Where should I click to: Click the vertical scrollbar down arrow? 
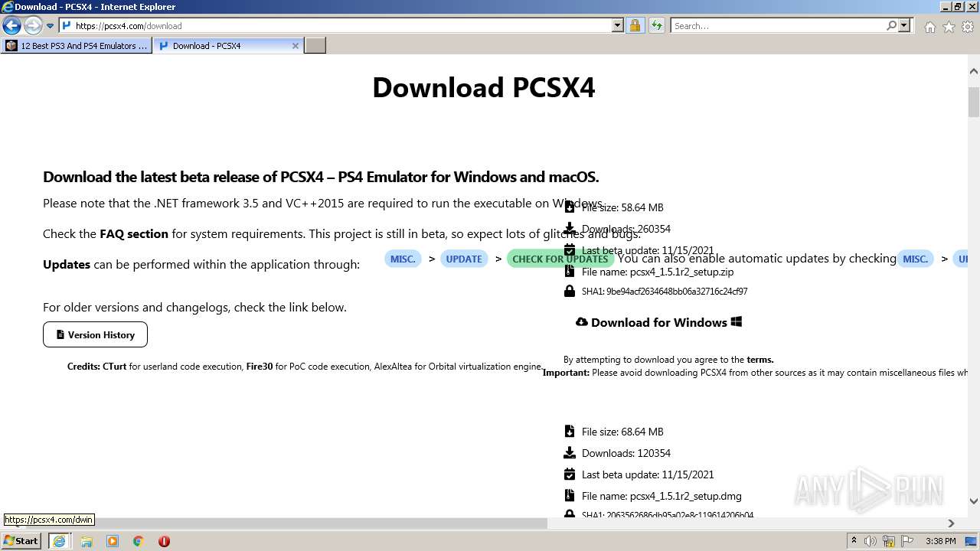(x=973, y=501)
